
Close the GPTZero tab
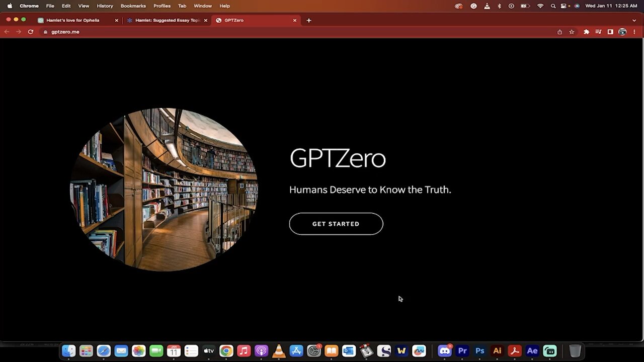click(x=295, y=20)
